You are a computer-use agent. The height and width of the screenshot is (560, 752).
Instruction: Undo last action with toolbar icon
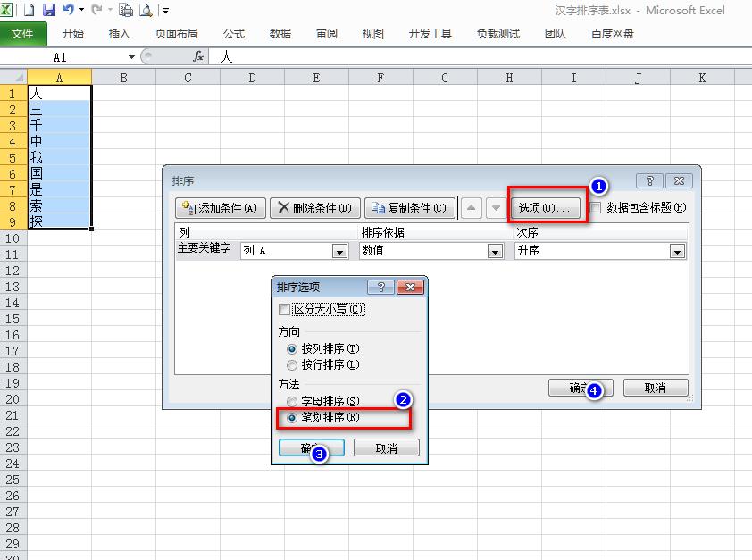[x=69, y=9]
